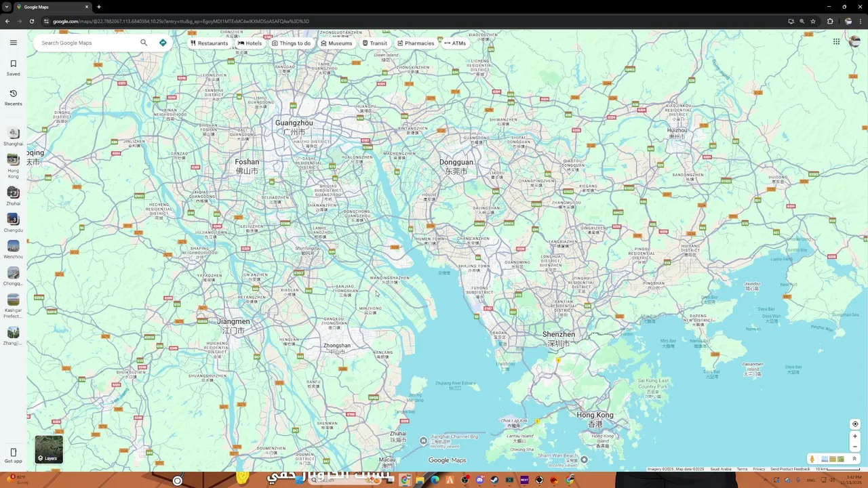
Task: Open recent Zhuhai place
Action: coord(13,196)
